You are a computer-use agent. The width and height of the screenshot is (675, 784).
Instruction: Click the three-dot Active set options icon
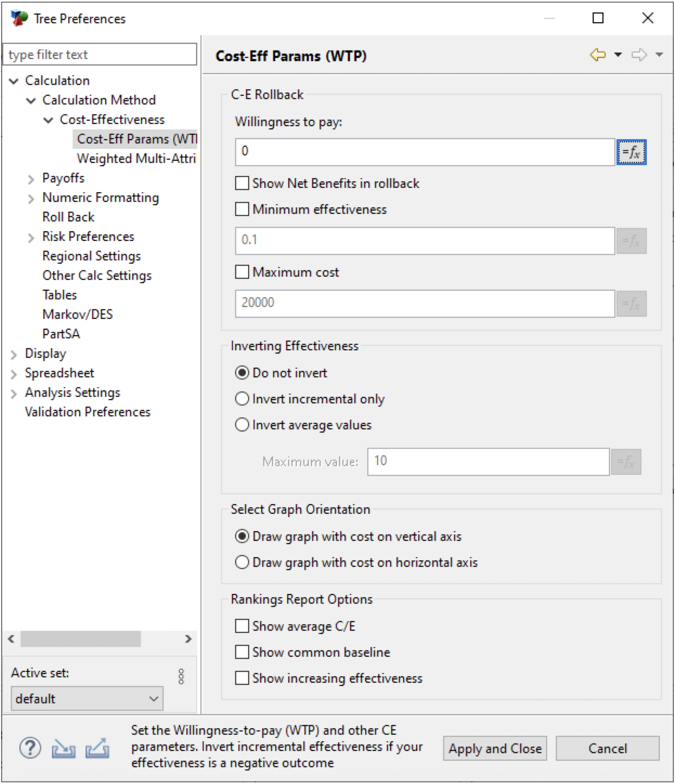point(181,676)
